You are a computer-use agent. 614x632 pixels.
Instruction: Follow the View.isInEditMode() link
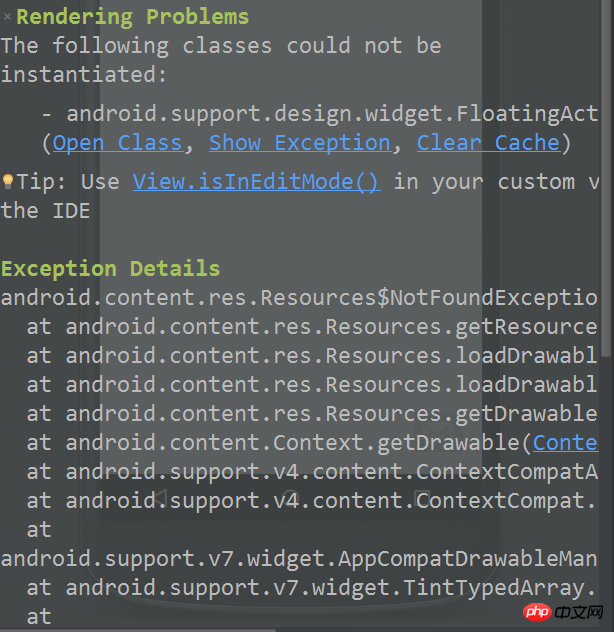[x=256, y=182]
